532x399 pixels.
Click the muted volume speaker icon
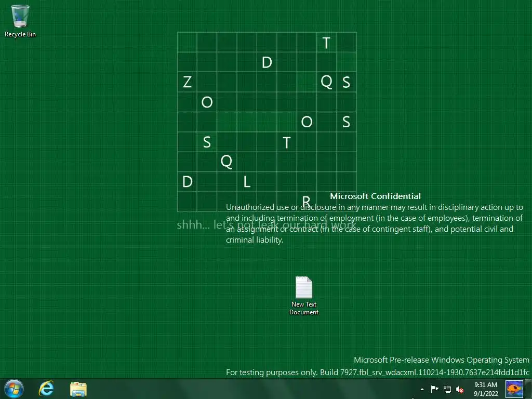click(460, 390)
